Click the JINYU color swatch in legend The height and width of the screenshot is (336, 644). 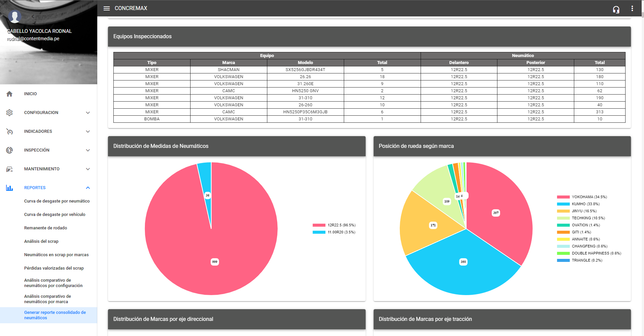pyautogui.click(x=563, y=211)
